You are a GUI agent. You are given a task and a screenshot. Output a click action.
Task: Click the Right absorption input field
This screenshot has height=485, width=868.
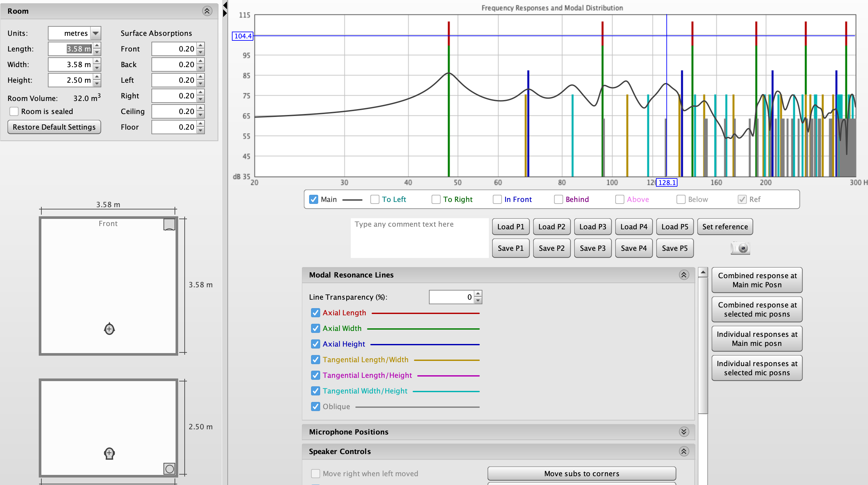174,96
